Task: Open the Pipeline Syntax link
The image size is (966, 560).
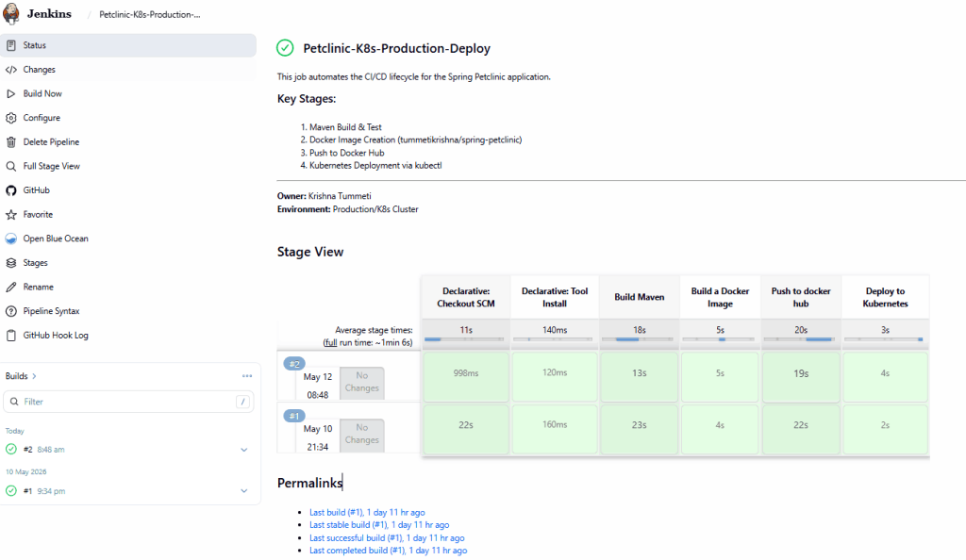Action: pos(128,311)
